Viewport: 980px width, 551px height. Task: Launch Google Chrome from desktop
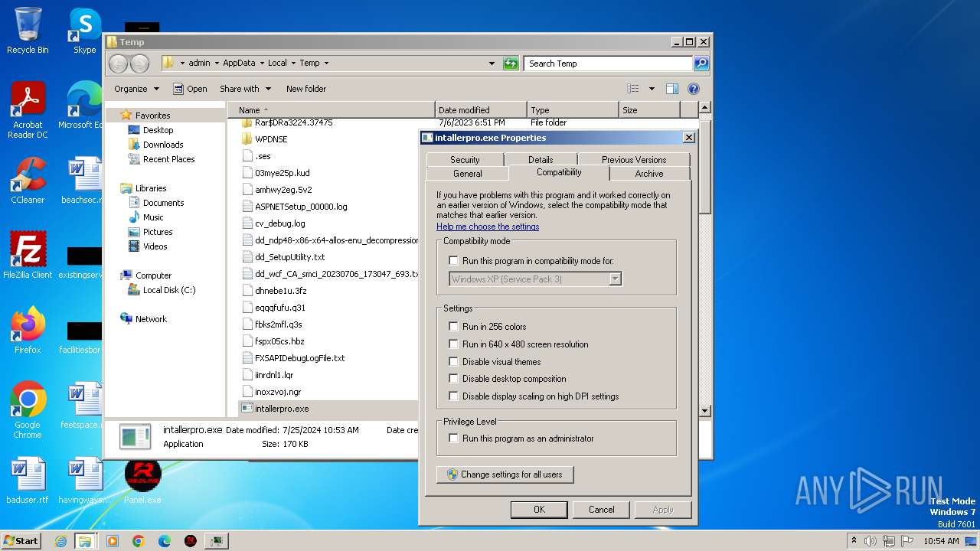[x=28, y=410]
